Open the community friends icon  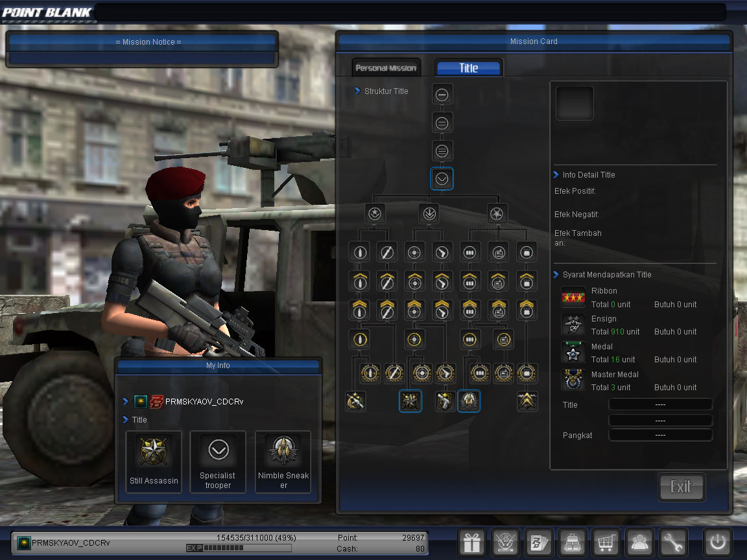pos(639,542)
